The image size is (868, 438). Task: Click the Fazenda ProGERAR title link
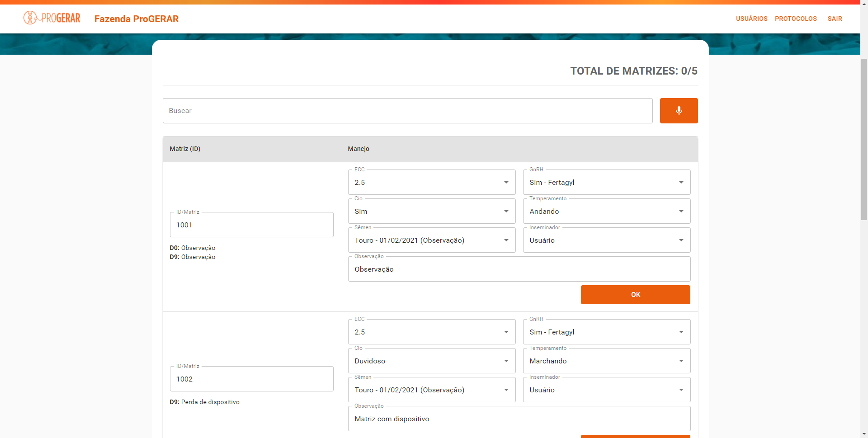(x=137, y=19)
